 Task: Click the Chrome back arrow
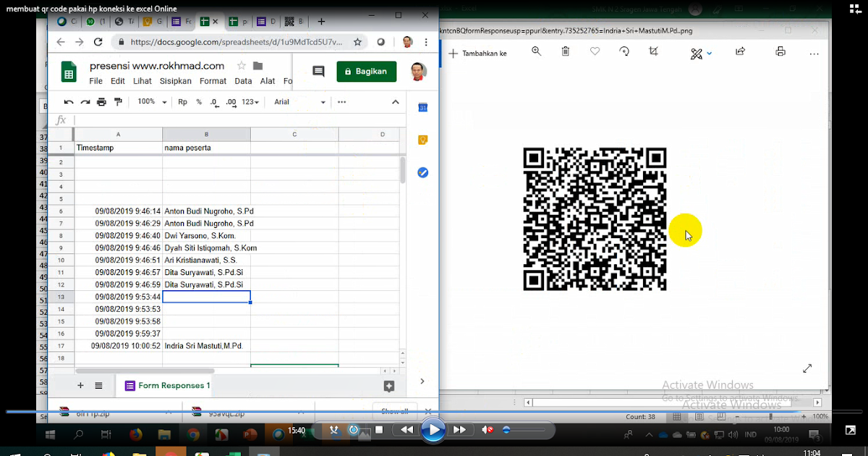point(61,42)
